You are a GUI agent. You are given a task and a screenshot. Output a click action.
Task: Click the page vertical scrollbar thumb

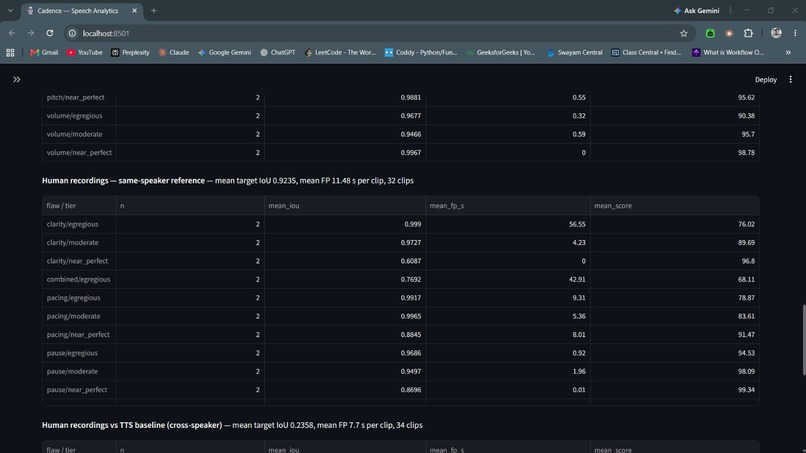pyautogui.click(x=803, y=340)
